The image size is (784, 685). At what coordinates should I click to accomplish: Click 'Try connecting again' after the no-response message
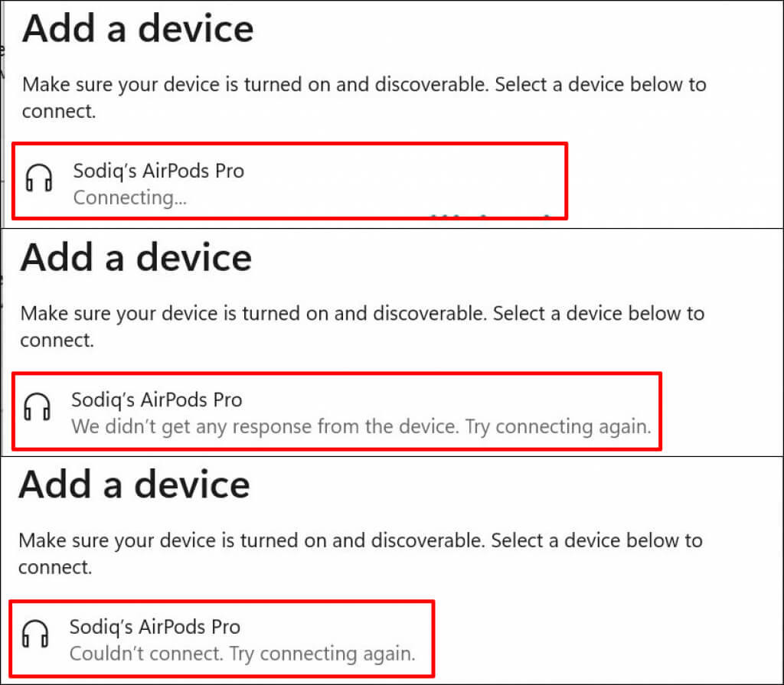(x=559, y=426)
